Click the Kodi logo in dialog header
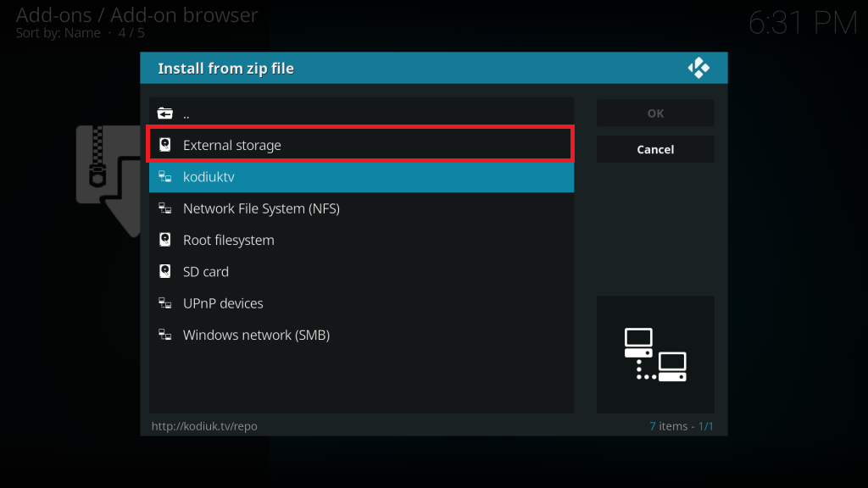The width and height of the screenshot is (868, 488). tap(698, 68)
